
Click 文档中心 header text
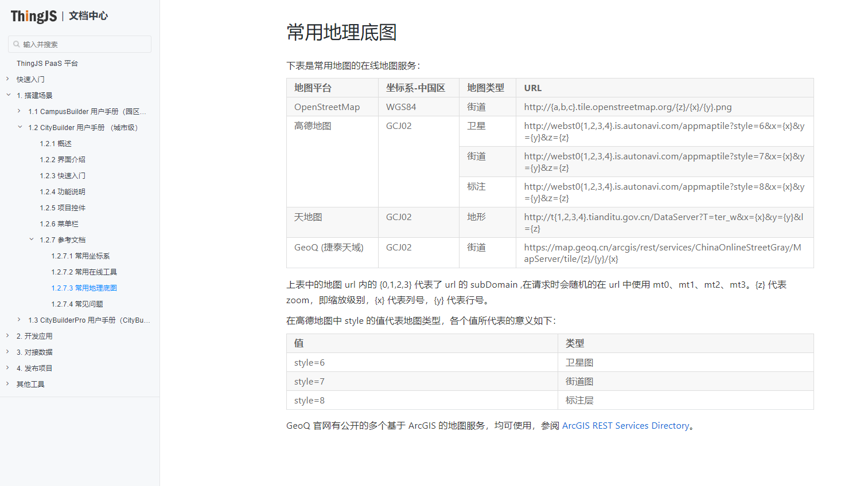(x=88, y=16)
